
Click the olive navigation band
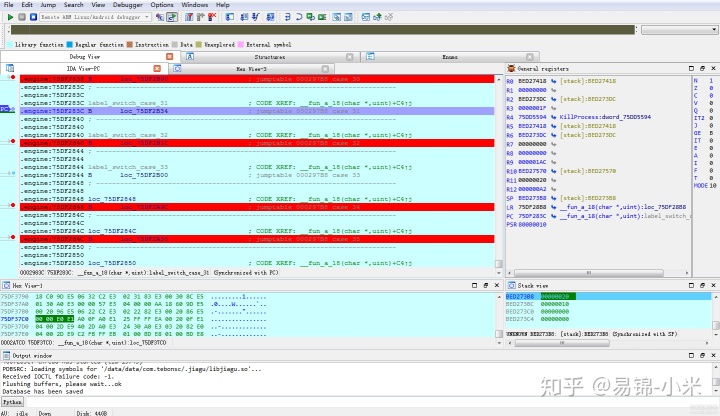coord(323,30)
